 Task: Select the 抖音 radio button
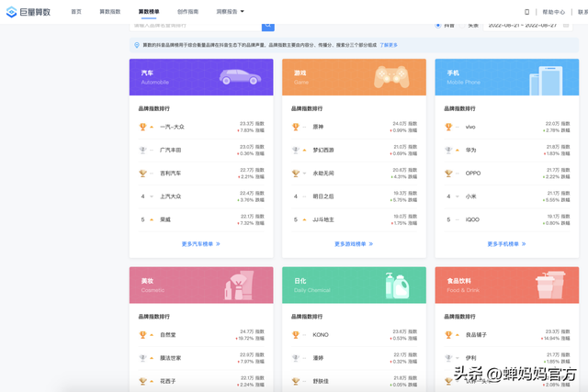pyautogui.click(x=437, y=26)
